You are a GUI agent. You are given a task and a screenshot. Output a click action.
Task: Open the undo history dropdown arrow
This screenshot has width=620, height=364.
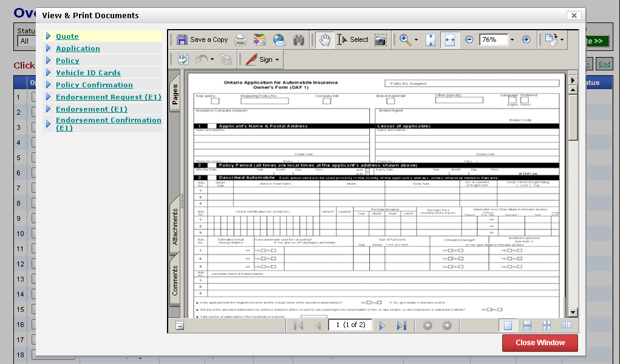[213, 59]
